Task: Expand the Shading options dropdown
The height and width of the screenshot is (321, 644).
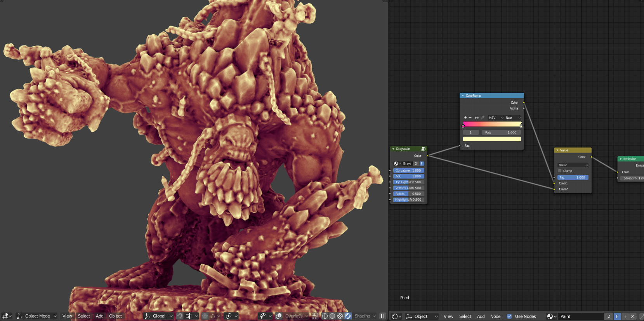Action: coord(365,316)
